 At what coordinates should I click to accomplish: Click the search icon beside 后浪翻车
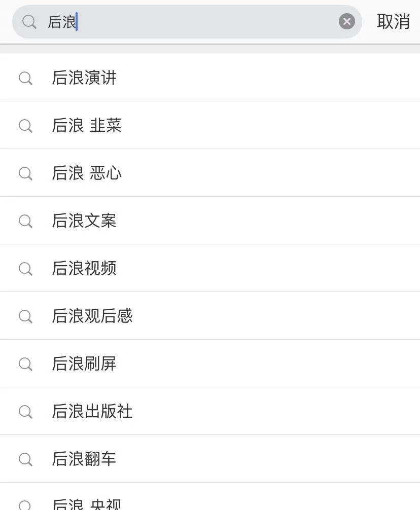point(25,459)
